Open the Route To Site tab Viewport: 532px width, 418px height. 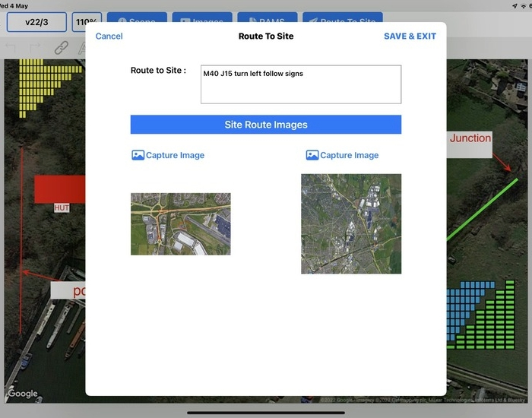coord(343,18)
